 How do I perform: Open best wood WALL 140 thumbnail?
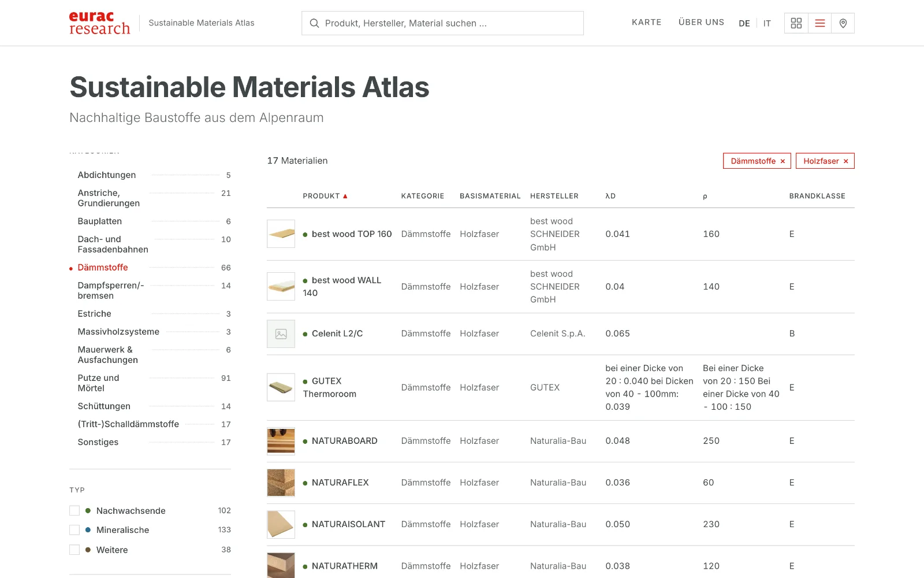coord(281,287)
